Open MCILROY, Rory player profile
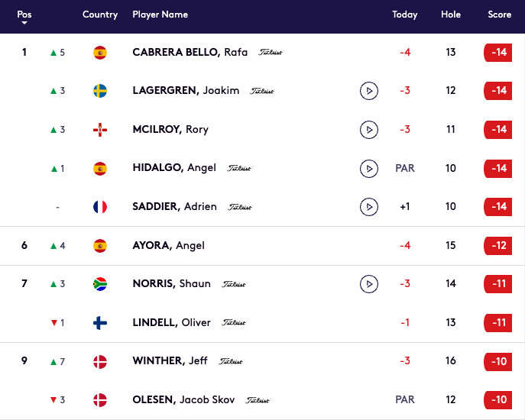The width and height of the screenshot is (525, 420). [x=170, y=130]
